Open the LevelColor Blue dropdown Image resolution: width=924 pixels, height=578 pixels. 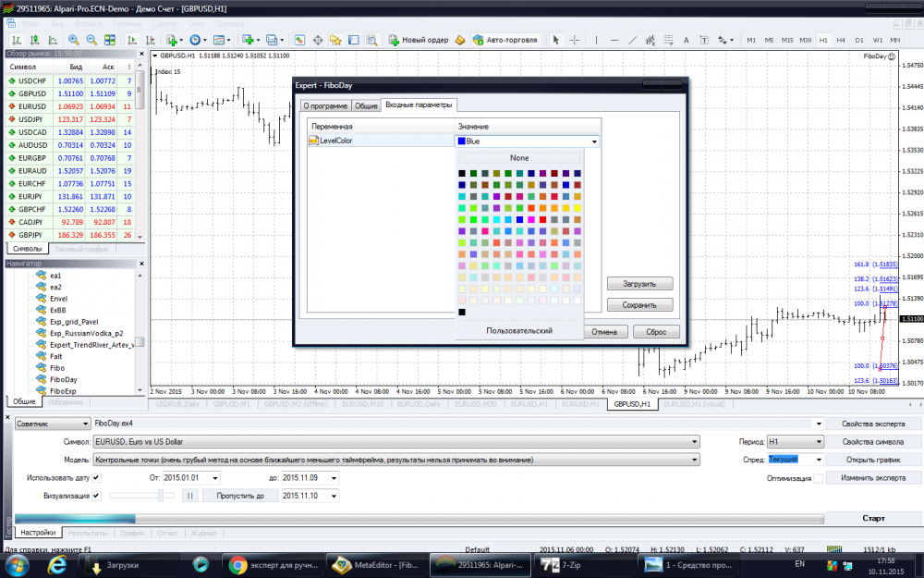coord(593,141)
